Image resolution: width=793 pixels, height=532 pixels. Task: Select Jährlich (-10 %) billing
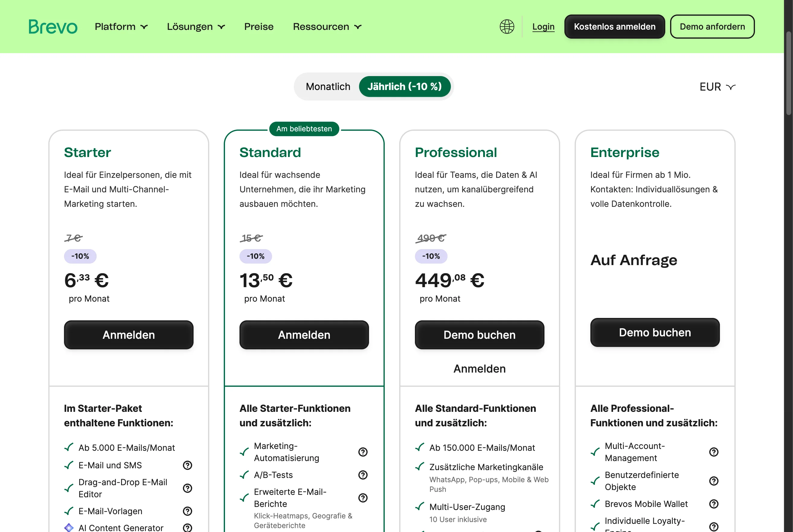pyautogui.click(x=404, y=87)
